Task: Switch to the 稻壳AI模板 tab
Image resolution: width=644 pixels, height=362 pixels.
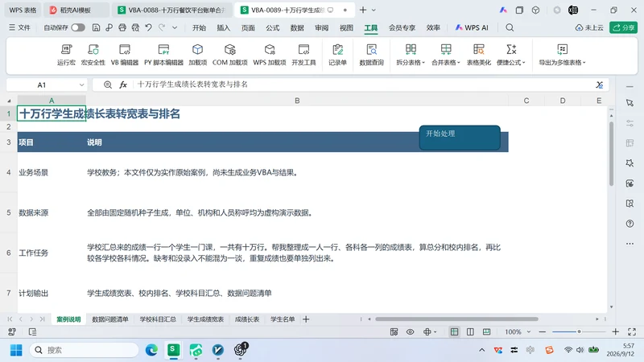Action: pos(76,10)
